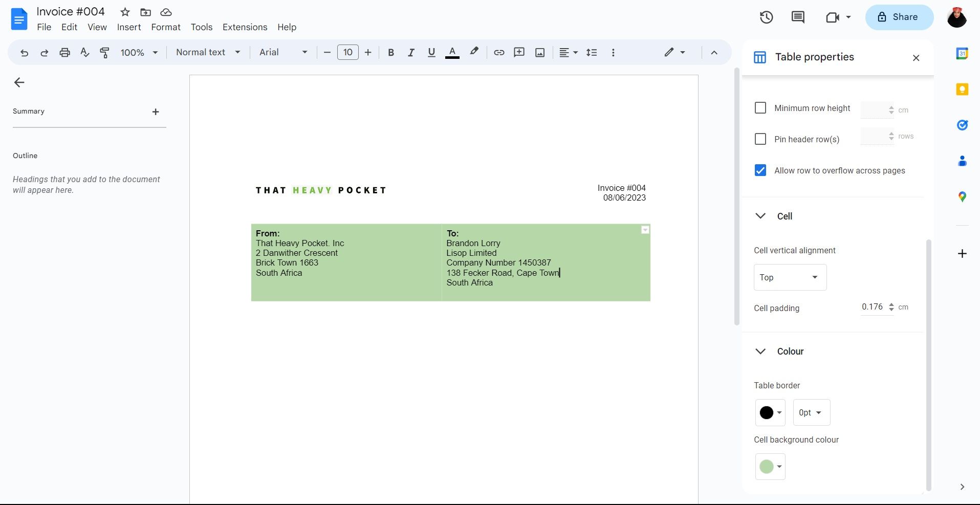This screenshot has width=980, height=505.
Task: Click the Undo icon
Action: 24,53
